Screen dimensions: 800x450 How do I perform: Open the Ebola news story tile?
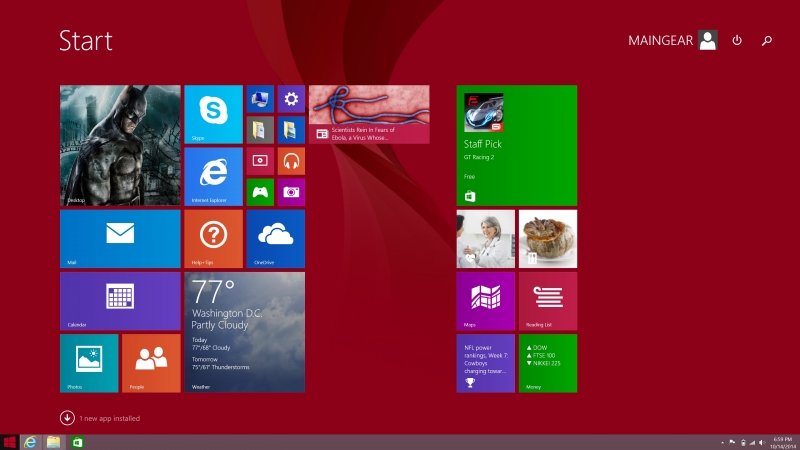(369, 114)
